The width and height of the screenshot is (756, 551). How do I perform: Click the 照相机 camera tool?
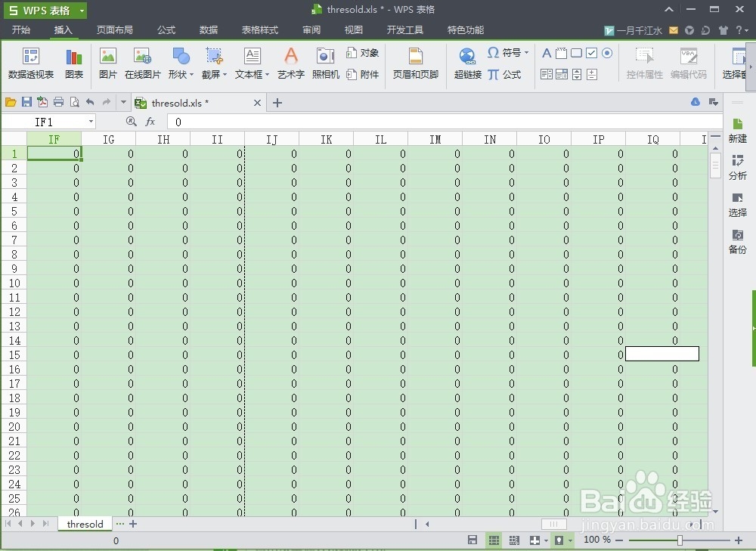point(325,63)
